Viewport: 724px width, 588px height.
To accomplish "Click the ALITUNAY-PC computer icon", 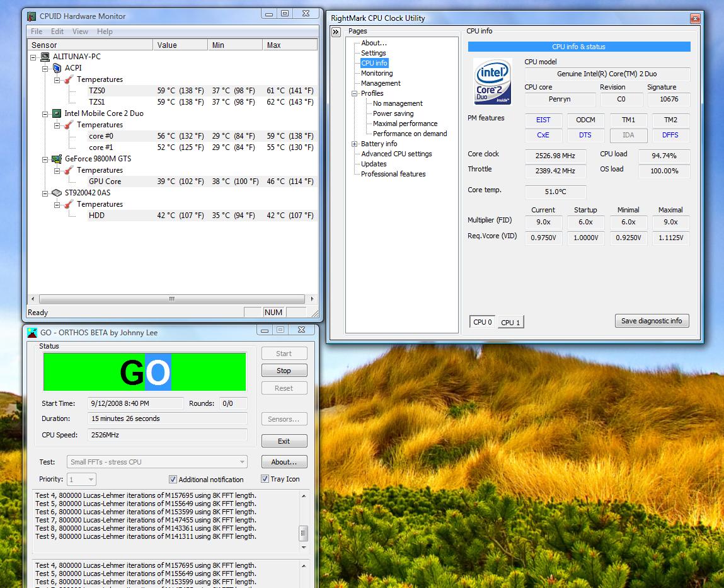I will click(45, 57).
